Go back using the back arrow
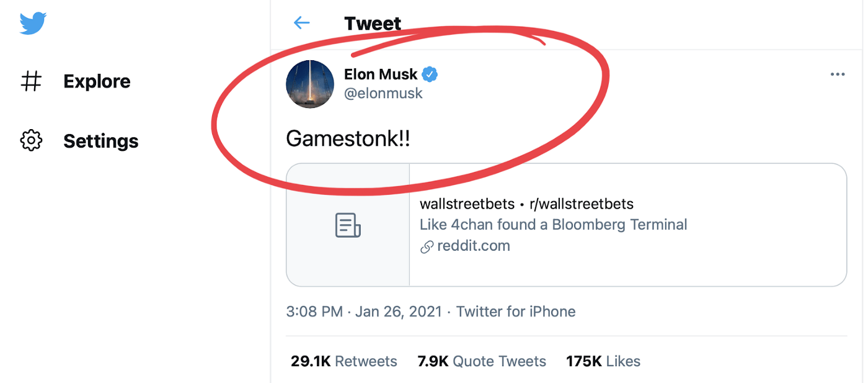The image size is (868, 383). pyautogui.click(x=301, y=24)
